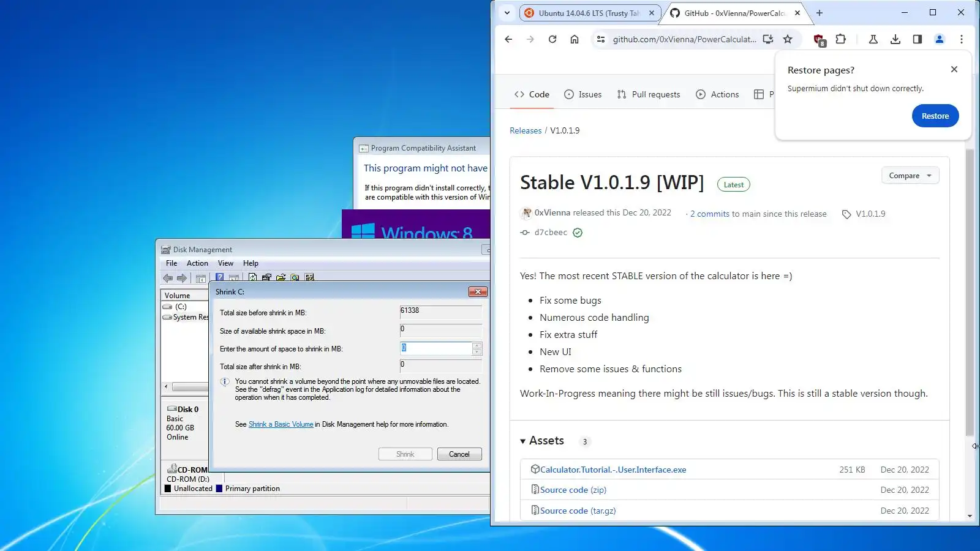
Task: Open the GitHub Code tab
Action: pos(532,94)
